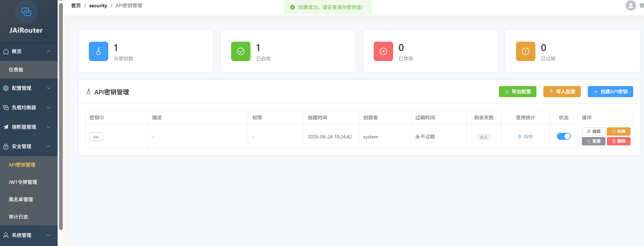Screen dimensions: 644x246
Task: Collapse the 安全管理 menu chevron
Action: coord(49,146)
